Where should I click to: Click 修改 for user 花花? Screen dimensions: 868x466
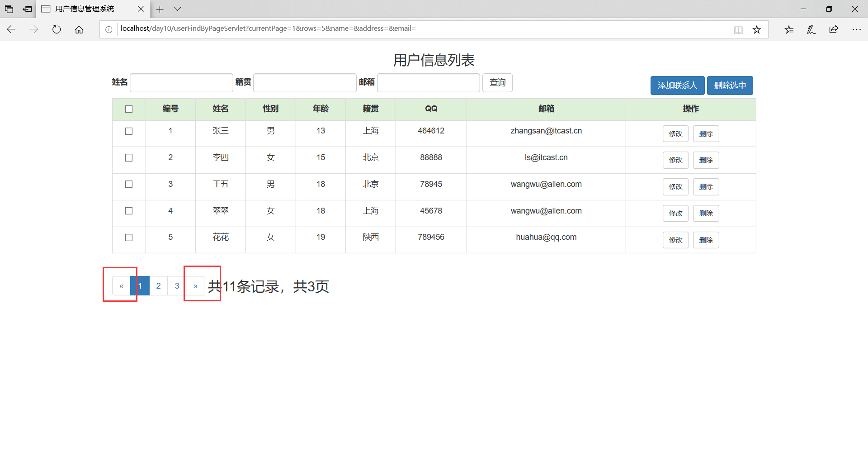pyautogui.click(x=675, y=240)
